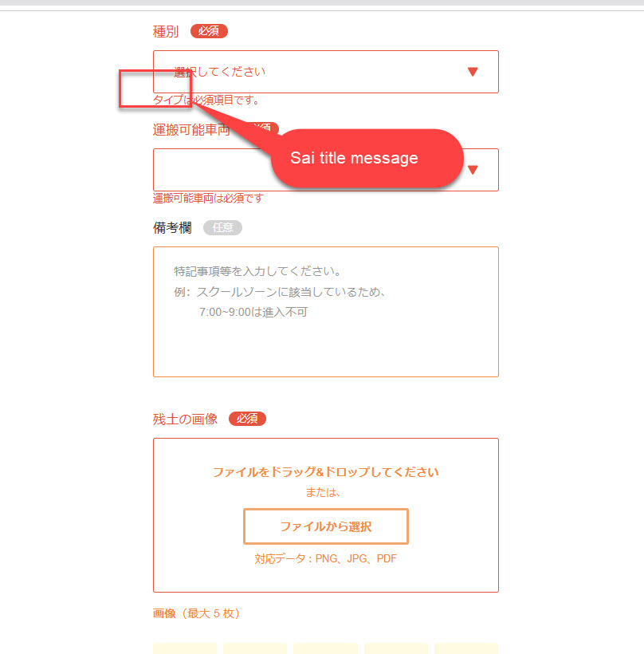The width and height of the screenshot is (644, 654).
Task: Click the red arrow of 種別 dropdown
Action: [473, 72]
